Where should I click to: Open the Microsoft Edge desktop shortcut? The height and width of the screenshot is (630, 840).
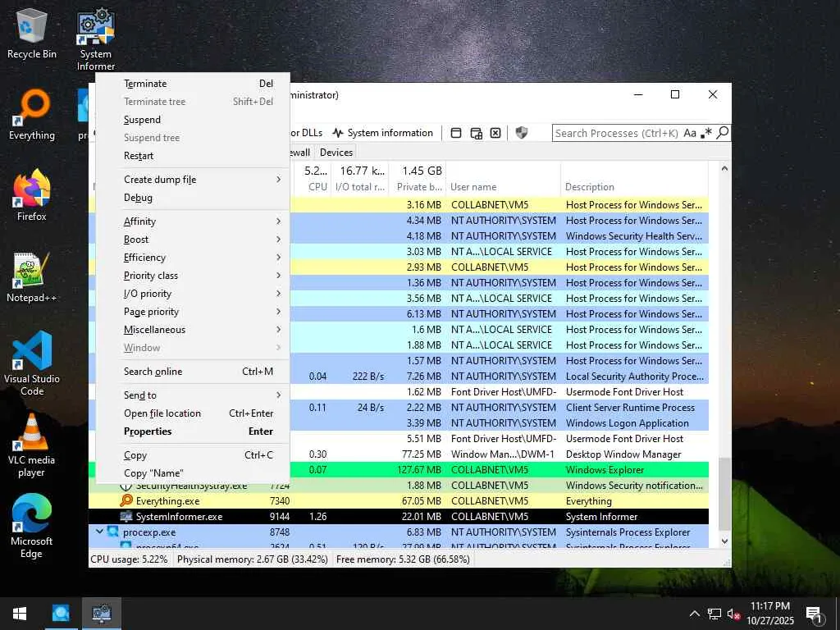(x=32, y=527)
